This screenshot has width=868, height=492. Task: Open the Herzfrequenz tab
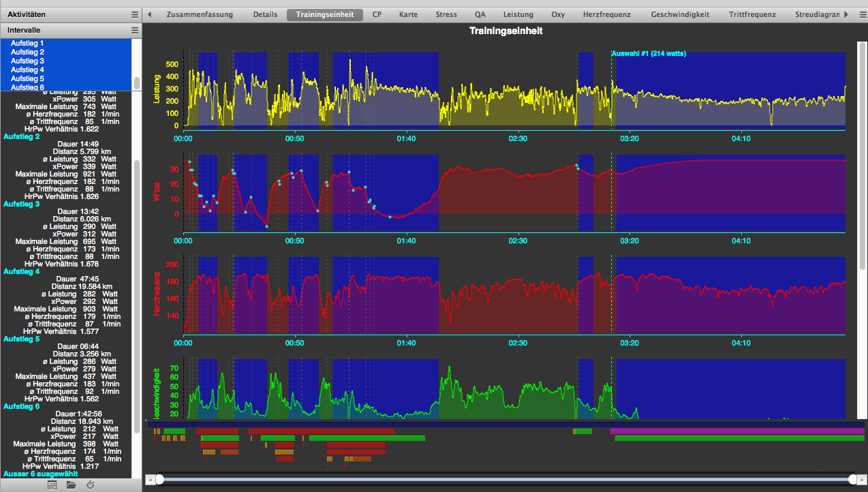606,14
